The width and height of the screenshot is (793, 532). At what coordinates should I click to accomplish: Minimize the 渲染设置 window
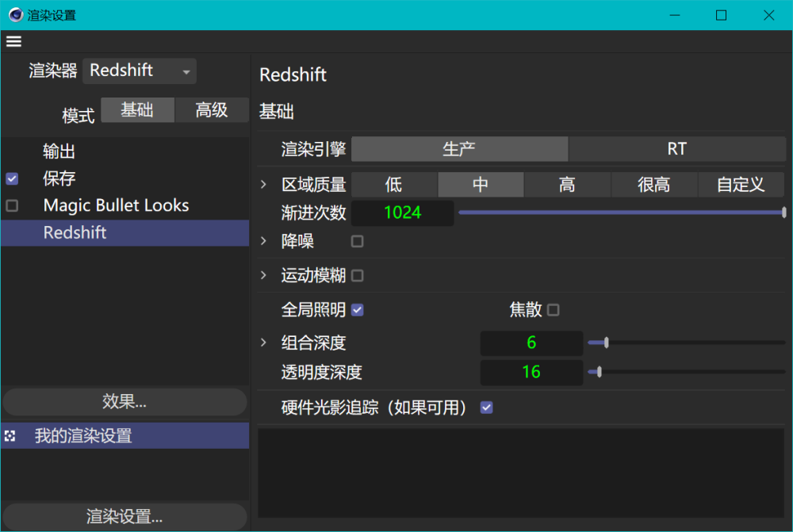675,15
